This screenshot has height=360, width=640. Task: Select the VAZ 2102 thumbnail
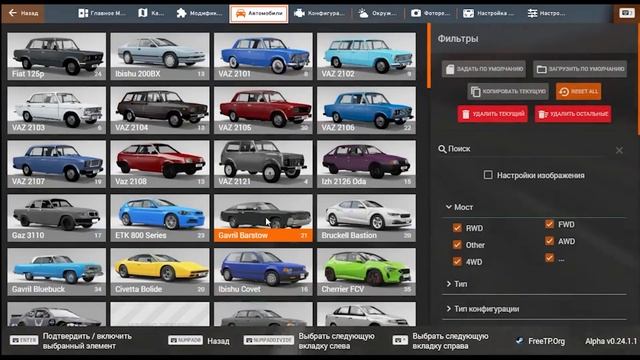(x=366, y=56)
